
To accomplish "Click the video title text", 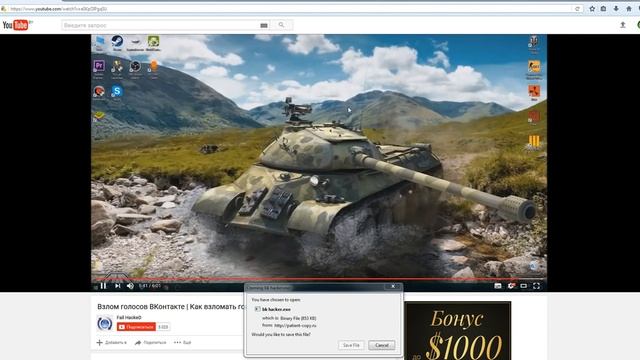I will tap(171, 307).
